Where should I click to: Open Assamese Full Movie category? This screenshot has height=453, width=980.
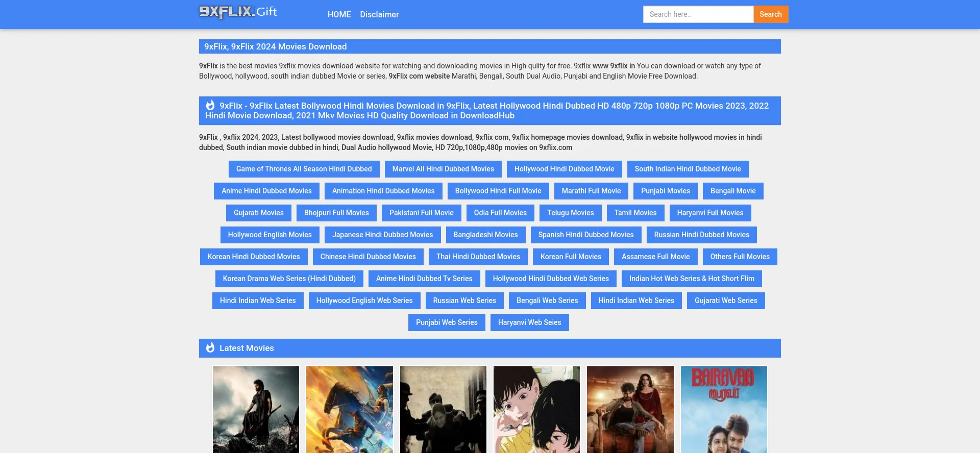click(656, 257)
